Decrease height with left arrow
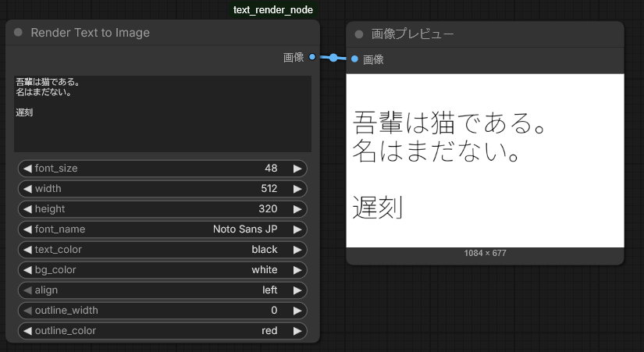This screenshot has height=352, width=644. (27, 209)
